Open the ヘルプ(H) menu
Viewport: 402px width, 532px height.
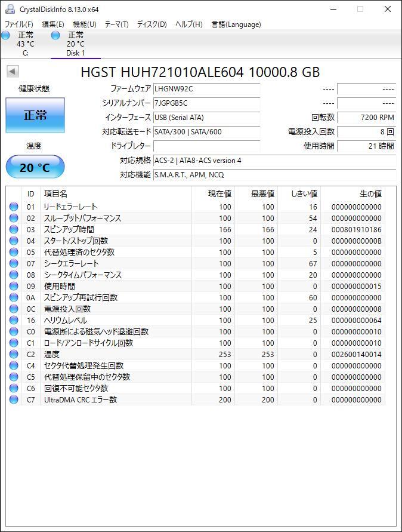(189, 24)
